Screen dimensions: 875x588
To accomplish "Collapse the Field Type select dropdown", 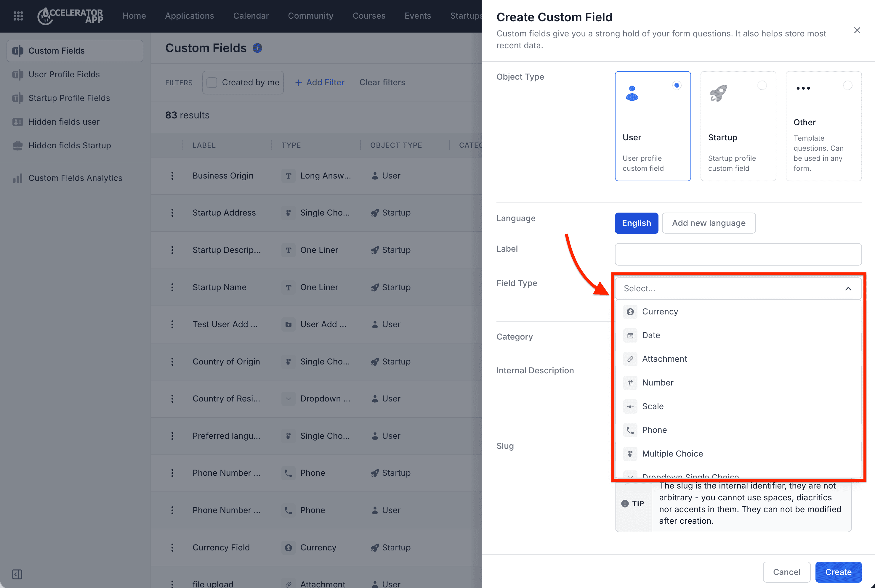I will [738, 288].
